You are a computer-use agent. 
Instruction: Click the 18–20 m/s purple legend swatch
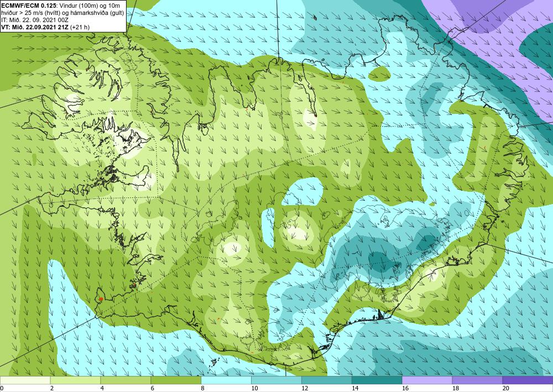pos(478,380)
